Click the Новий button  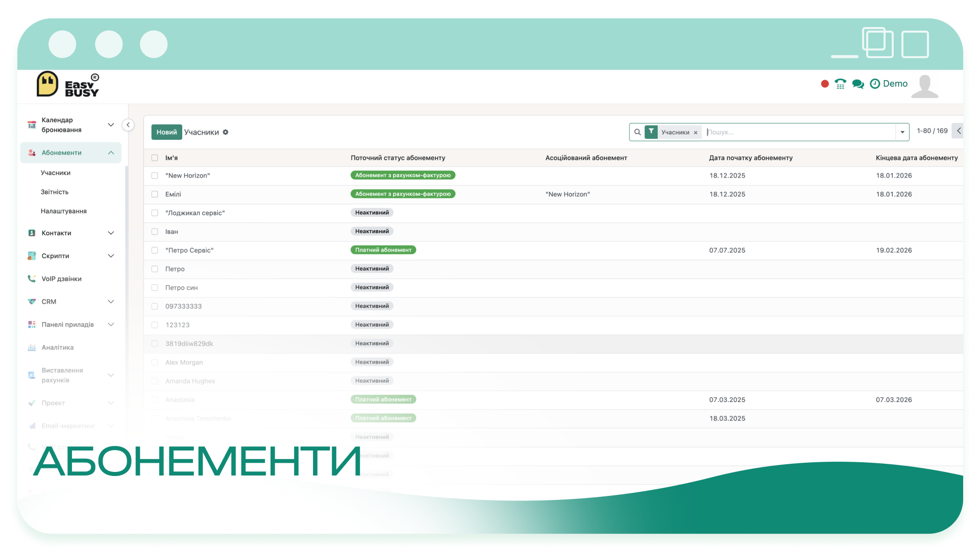pos(166,132)
